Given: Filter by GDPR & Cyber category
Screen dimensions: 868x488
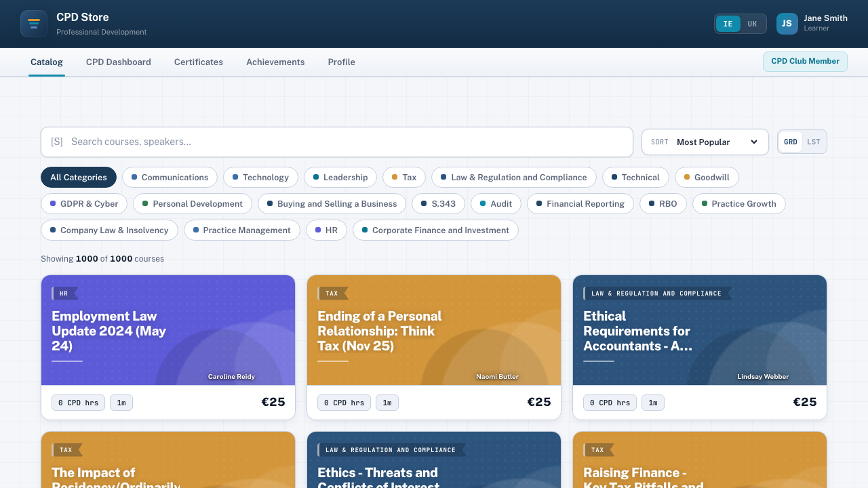Looking at the screenshot, I should pyautogui.click(x=84, y=204).
